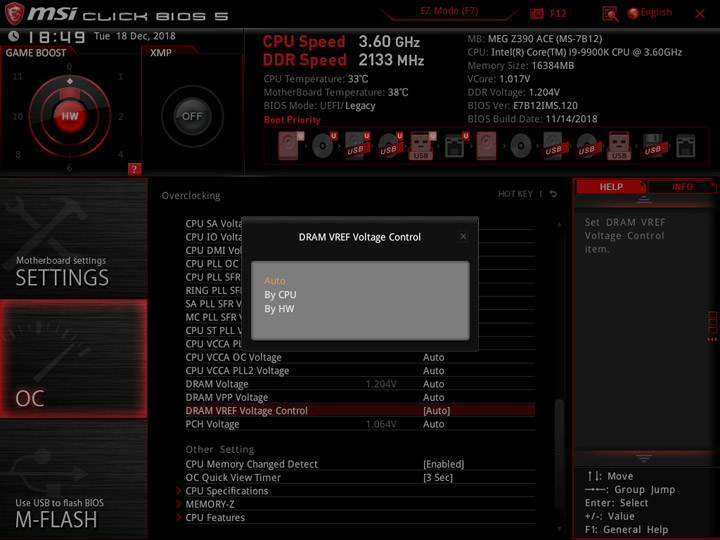Open the OC overclocking section
Viewport: 720px width, 540px height.
point(73,359)
